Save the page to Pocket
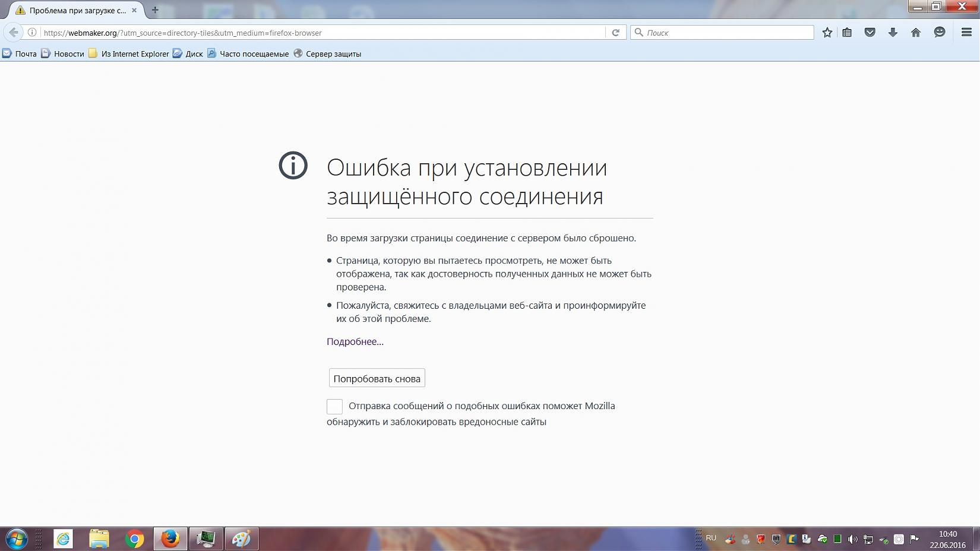980x551 pixels. tap(870, 33)
